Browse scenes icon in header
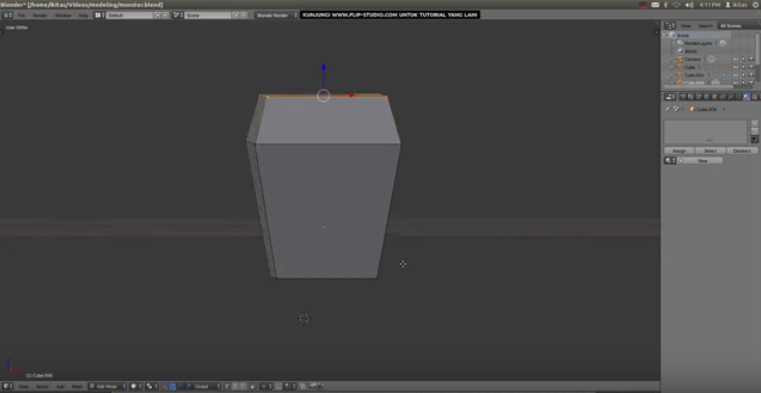The height and width of the screenshot is (393, 761). pyautogui.click(x=178, y=15)
